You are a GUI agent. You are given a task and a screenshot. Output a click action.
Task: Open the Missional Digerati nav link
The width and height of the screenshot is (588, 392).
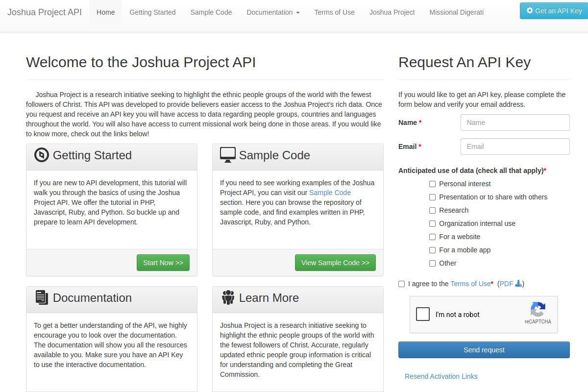click(x=457, y=12)
